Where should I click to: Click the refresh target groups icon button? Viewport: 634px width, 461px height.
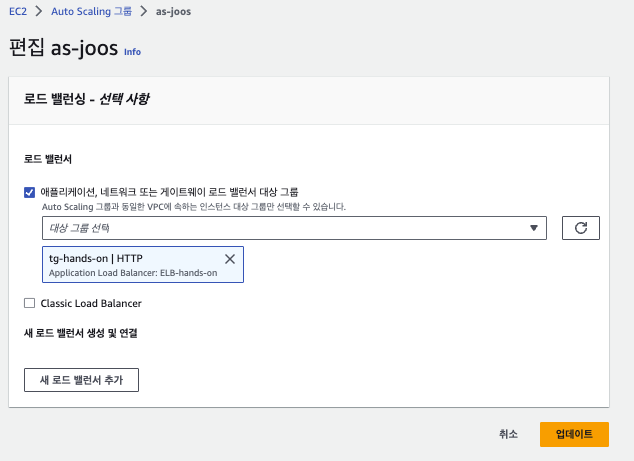click(581, 228)
